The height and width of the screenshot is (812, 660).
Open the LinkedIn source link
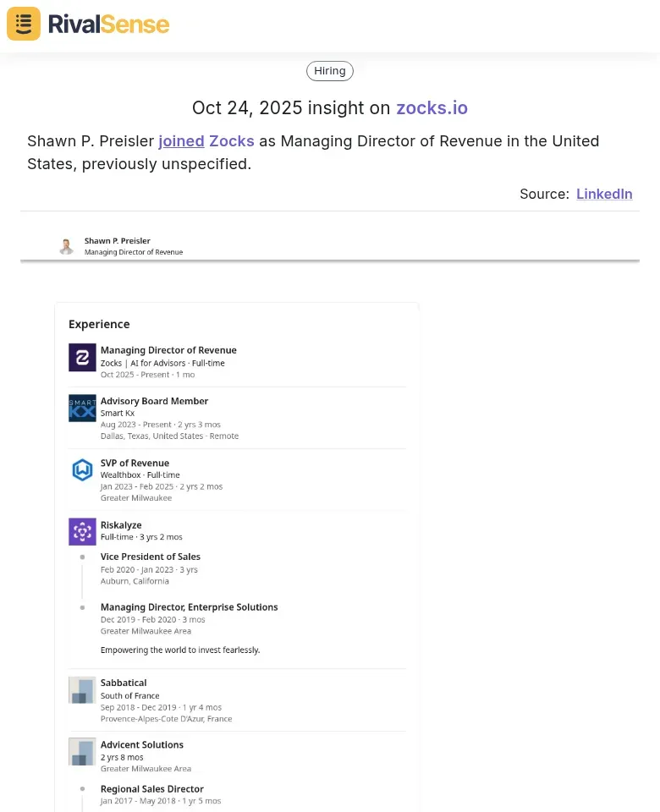604,194
